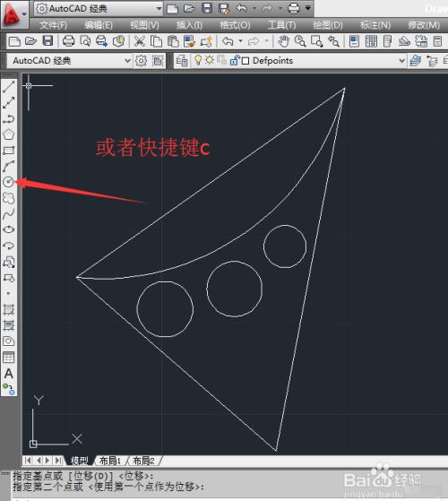Click Save disk icon in standard toolbar
This screenshot has height=501, width=448.
47,41
